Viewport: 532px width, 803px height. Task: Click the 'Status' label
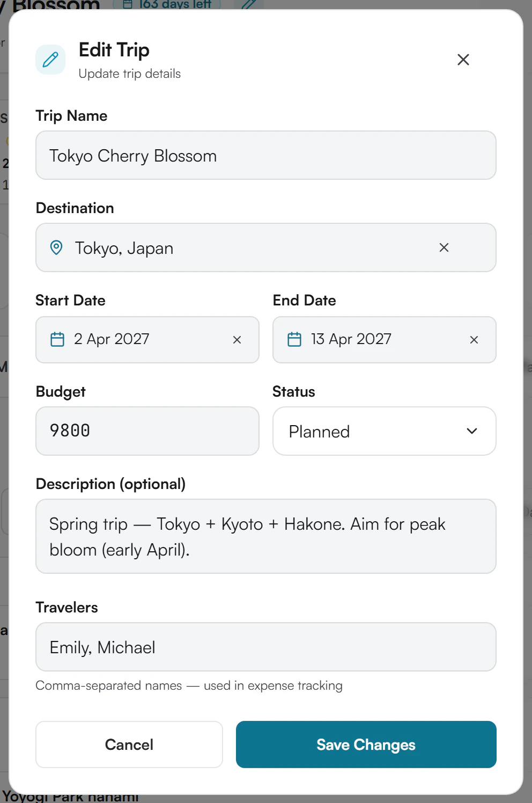coord(294,392)
